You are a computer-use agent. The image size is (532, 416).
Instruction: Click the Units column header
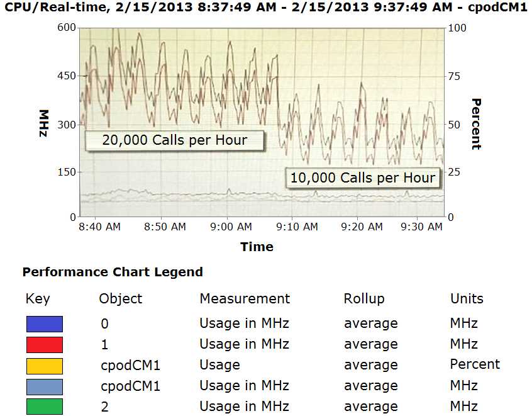467,298
